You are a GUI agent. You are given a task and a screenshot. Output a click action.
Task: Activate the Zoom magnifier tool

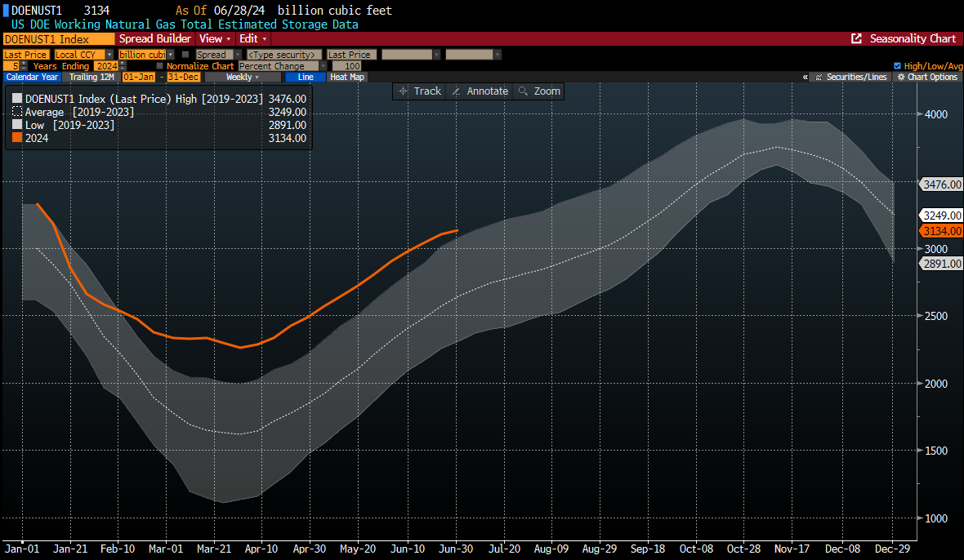coord(540,91)
